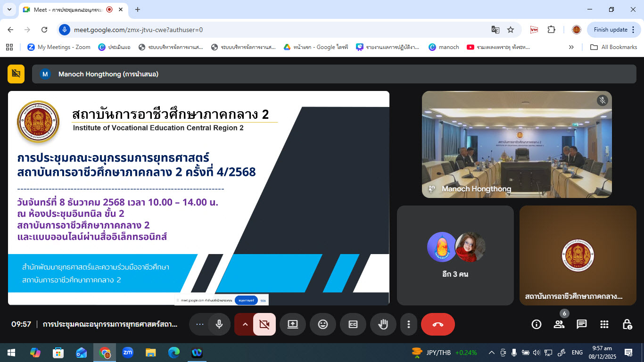This screenshot has height=362, width=644.
Task: Open the activities grid icon
Action: coord(604,324)
